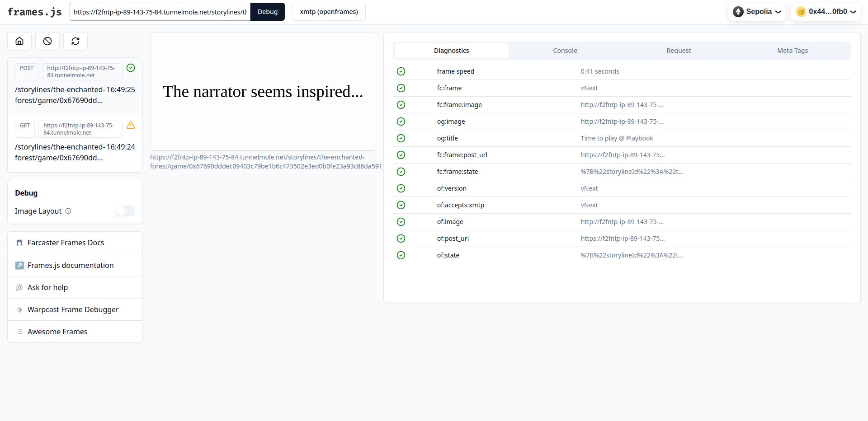Screen dimensions: 868x421
Task: Click the frame URL text below image
Action: coord(267,162)
